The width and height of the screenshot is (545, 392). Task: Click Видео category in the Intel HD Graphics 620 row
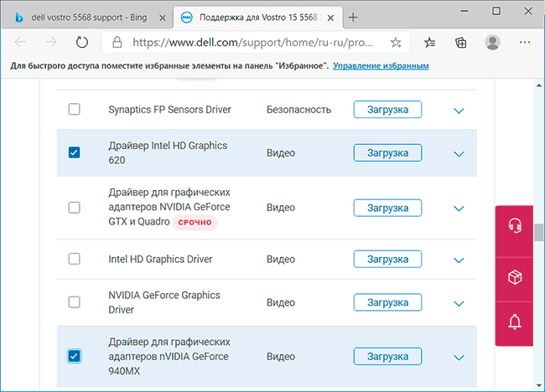(281, 152)
